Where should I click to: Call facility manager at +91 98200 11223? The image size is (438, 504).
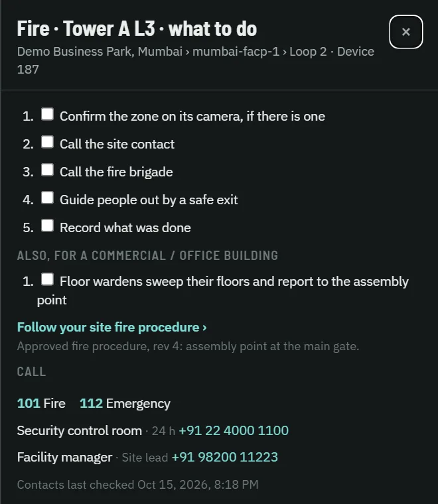click(225, 457)
